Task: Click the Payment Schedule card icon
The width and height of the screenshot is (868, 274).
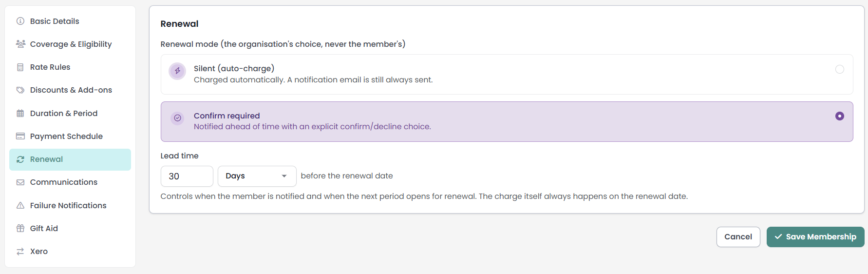Action: point(20,136)
